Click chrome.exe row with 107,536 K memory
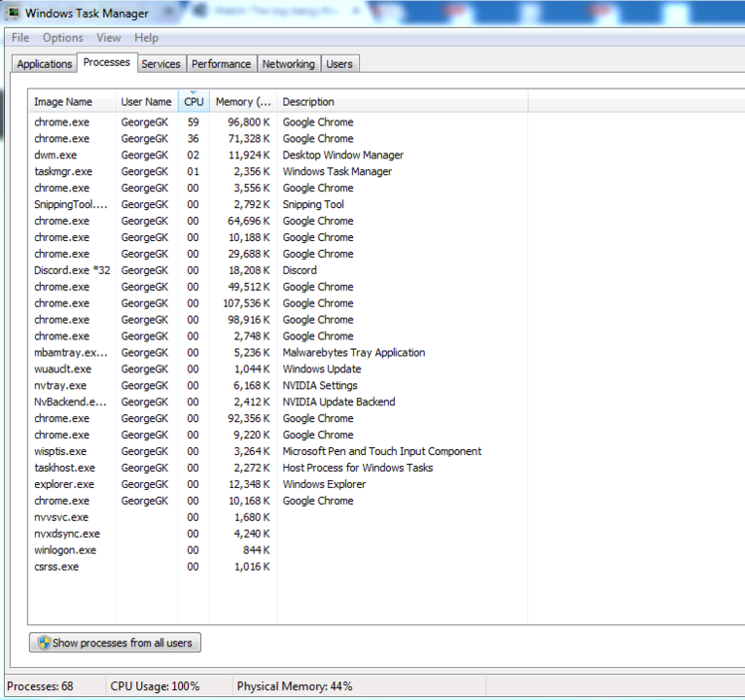Viewport: 745px width, 700px height. (278, 303)
